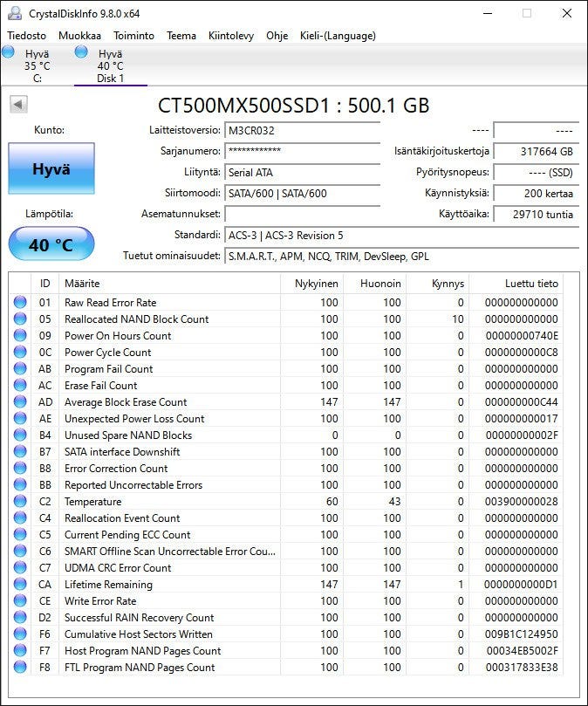Click the blue status icon for Temperature row
Viewport: 588px width, 706px height.
(20, 502)
